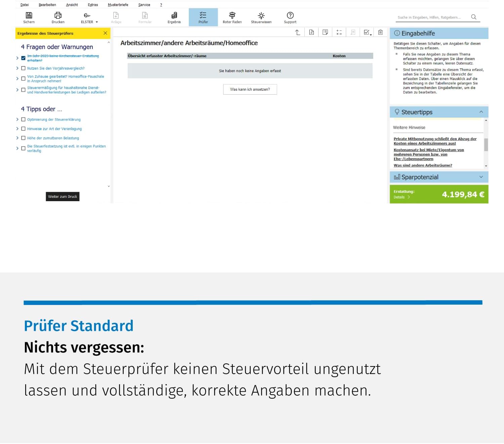Check the Steuerfestsetzung vorläufig checkbox
This screenshot has height=444, width=504.
[x=23, y=148]
